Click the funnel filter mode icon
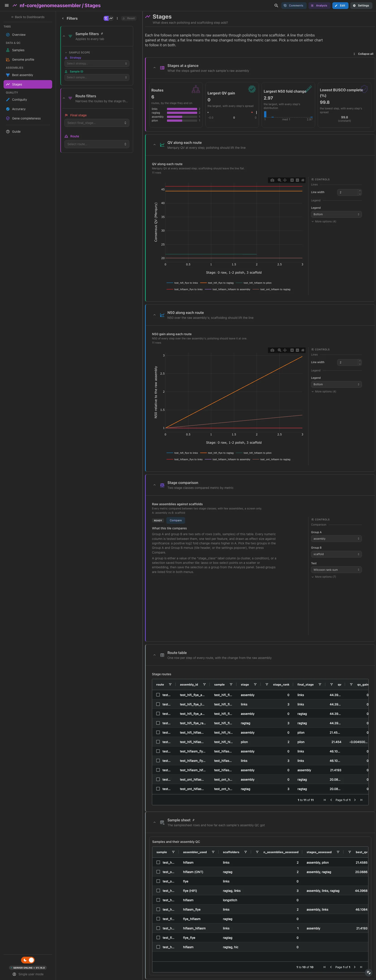This screenshot has width=376, height=980. [106, 18]
